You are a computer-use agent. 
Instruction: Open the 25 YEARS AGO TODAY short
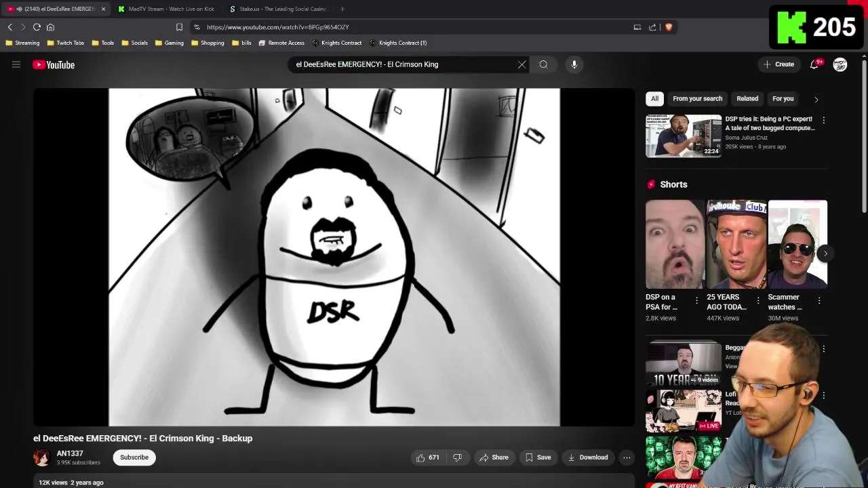point(736,244)
